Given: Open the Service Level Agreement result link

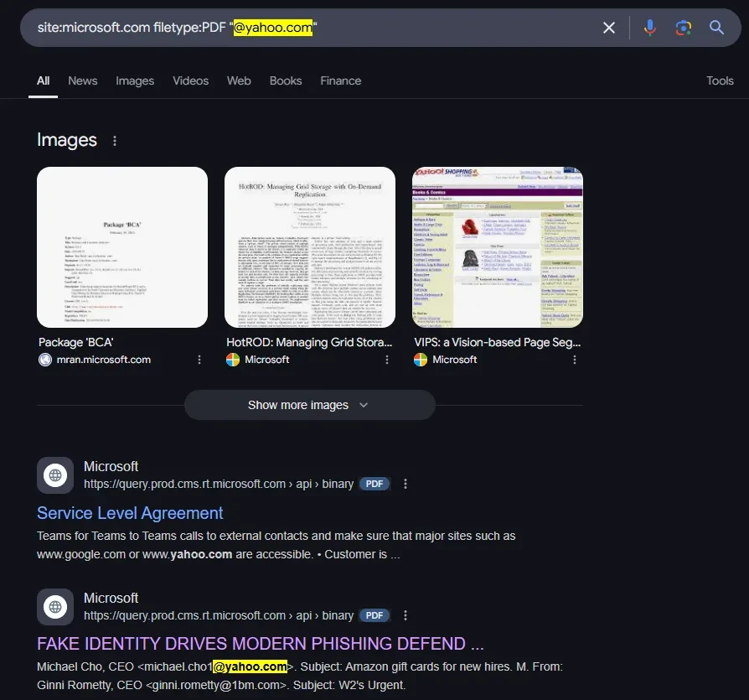Looking at the screenshot, I should coord(130,513).
